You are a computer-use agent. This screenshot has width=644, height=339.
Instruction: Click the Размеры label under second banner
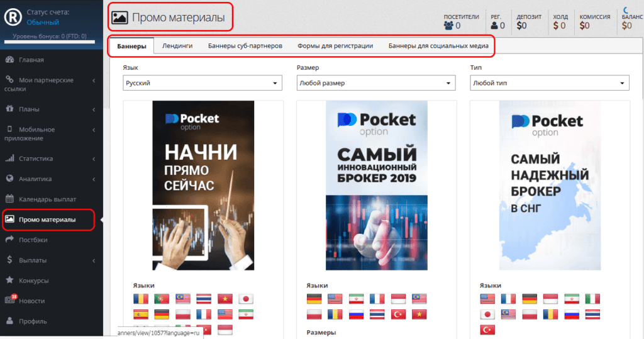(x=321, y=332)
